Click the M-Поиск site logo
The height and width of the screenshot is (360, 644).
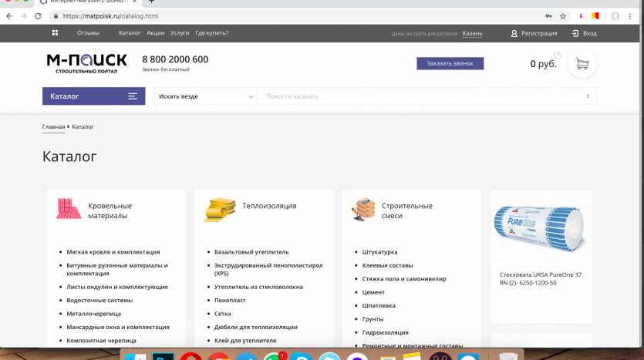coord(86,63)
